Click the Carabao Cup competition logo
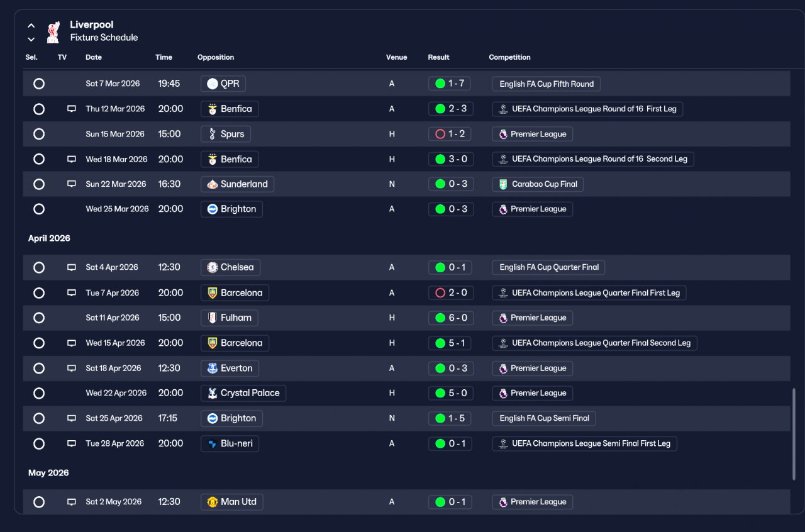The image size is (805, 532). pos(502,184)
